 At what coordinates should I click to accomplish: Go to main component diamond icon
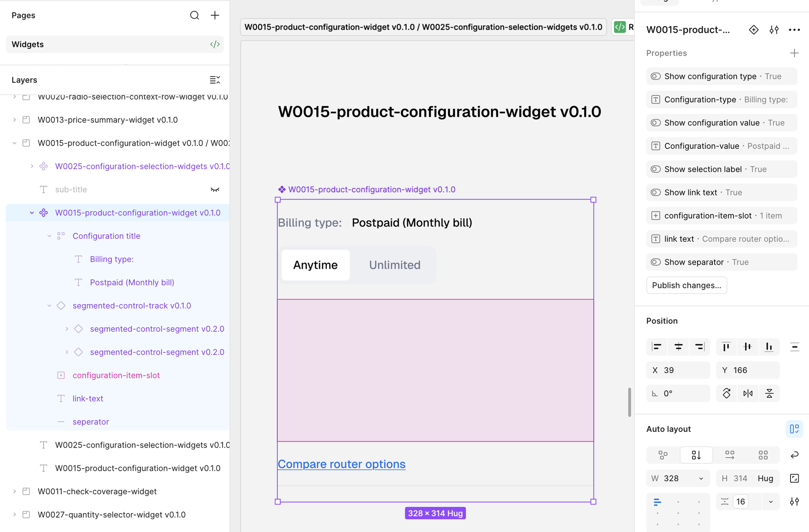(754, 30)
